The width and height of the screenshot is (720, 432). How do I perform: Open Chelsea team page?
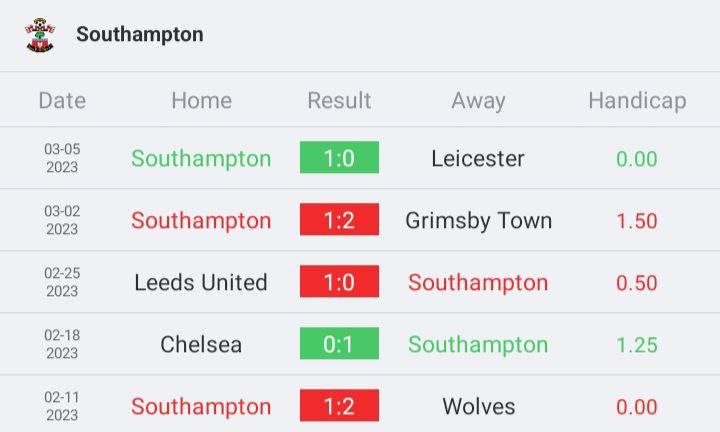click(201, 344)
